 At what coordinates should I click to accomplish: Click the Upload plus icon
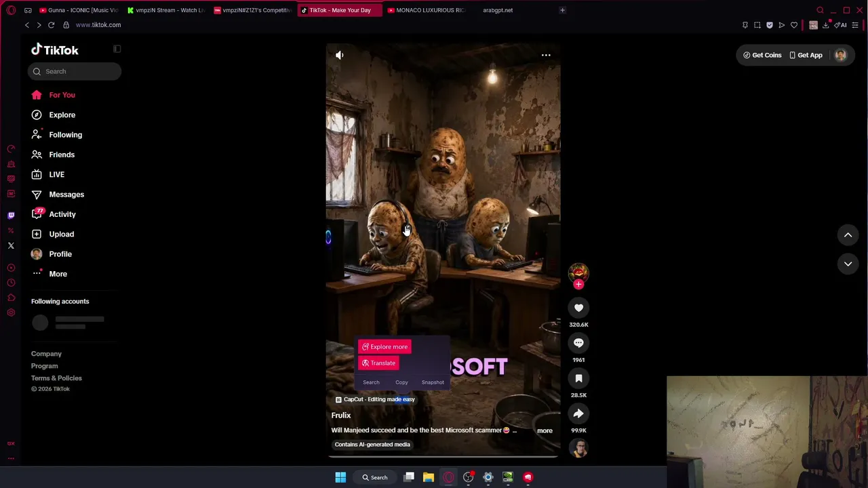tap(37, 234)
